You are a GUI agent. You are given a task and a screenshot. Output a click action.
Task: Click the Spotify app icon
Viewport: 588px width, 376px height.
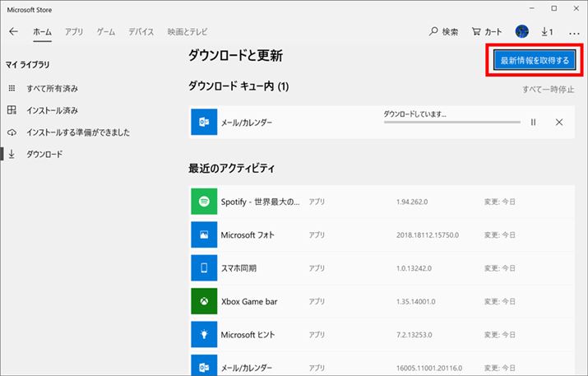203,202
